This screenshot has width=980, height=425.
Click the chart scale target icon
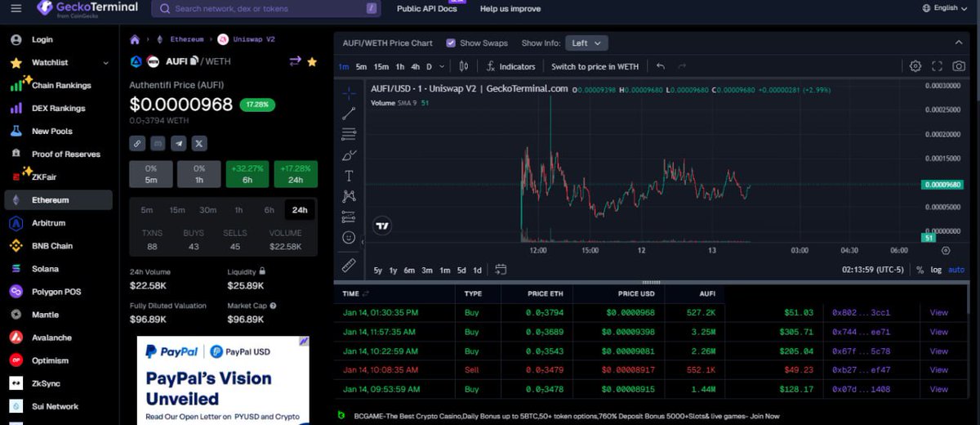pyautogui.click(x=946, y=250)
